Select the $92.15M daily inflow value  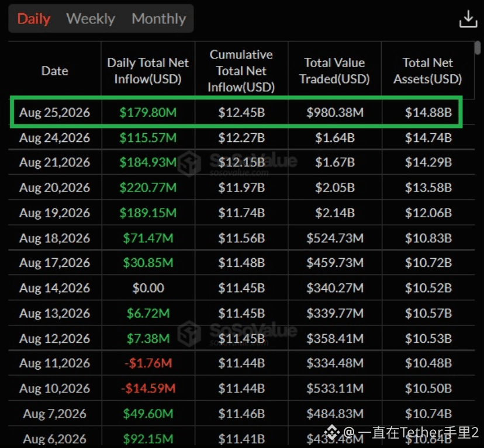point(148,439)
